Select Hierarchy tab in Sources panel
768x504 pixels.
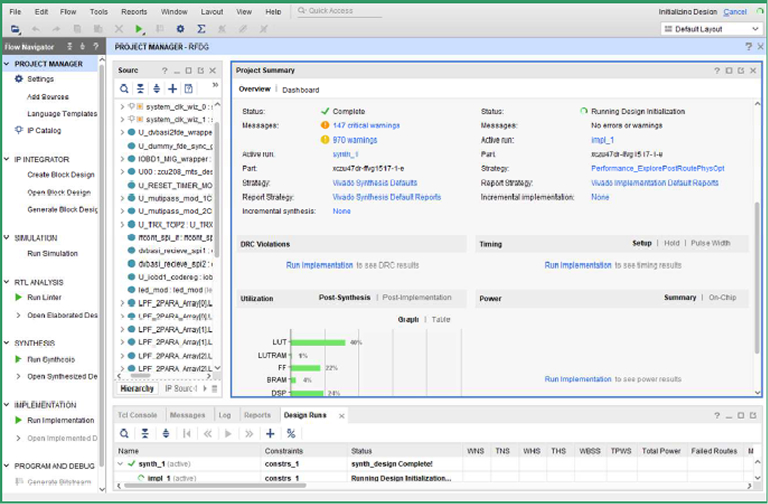click(137, 388)
